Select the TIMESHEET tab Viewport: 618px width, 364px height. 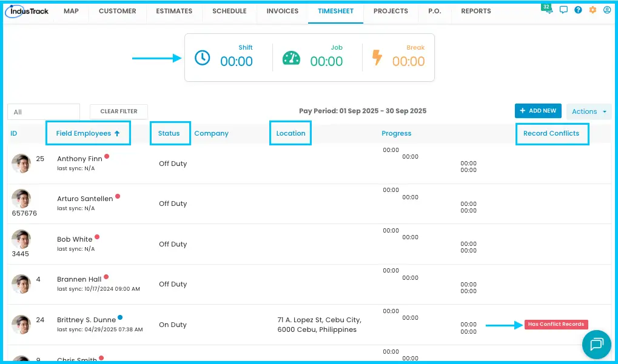336,11
